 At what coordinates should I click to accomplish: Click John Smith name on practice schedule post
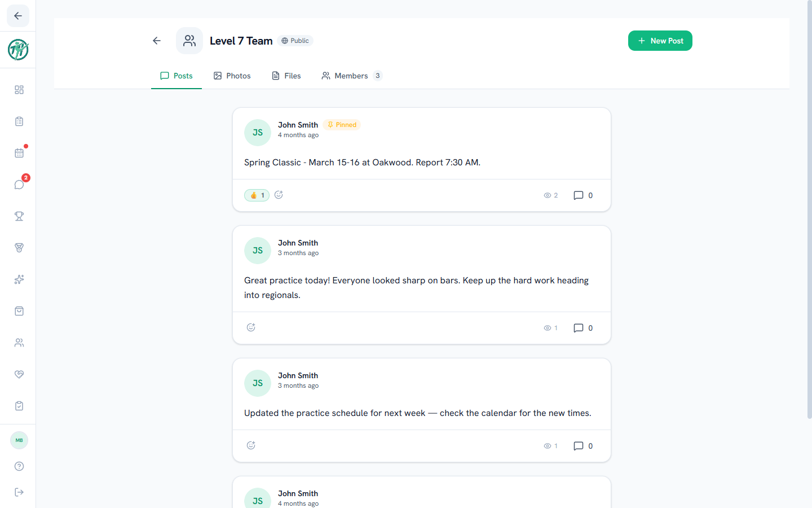[x=298, y=375]
